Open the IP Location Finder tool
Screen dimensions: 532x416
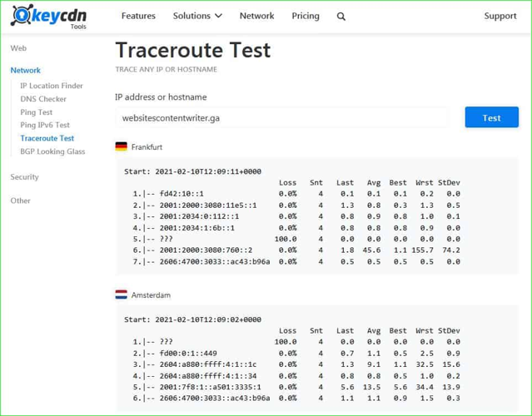(52, 86)
